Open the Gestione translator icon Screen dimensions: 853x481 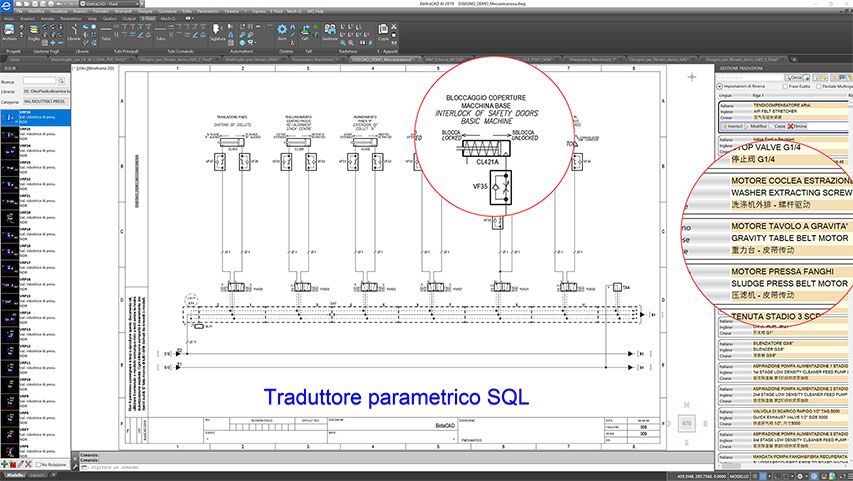click(330, 33)
